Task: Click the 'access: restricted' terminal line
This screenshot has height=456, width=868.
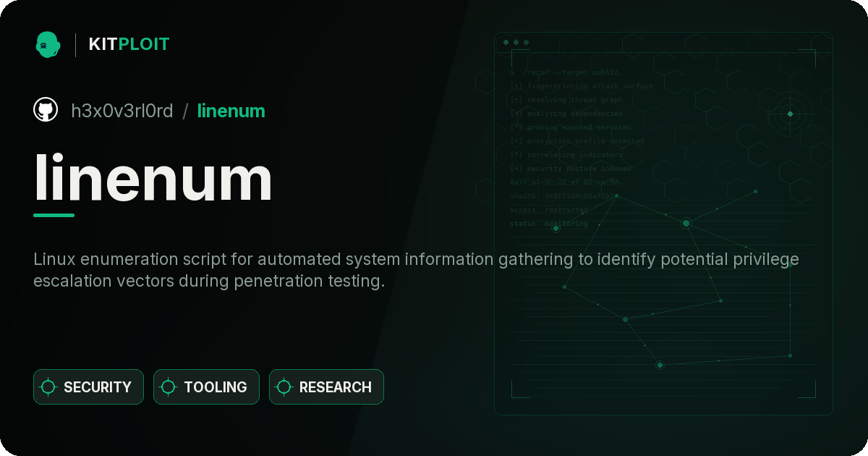Action: [548, 210]
